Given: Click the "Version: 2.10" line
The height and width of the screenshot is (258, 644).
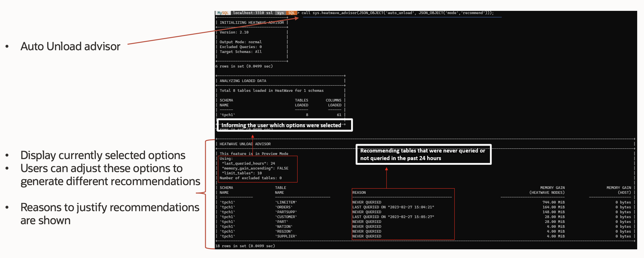Looking at the screenshot, I should pyautogui.click(x=234, y=32).
